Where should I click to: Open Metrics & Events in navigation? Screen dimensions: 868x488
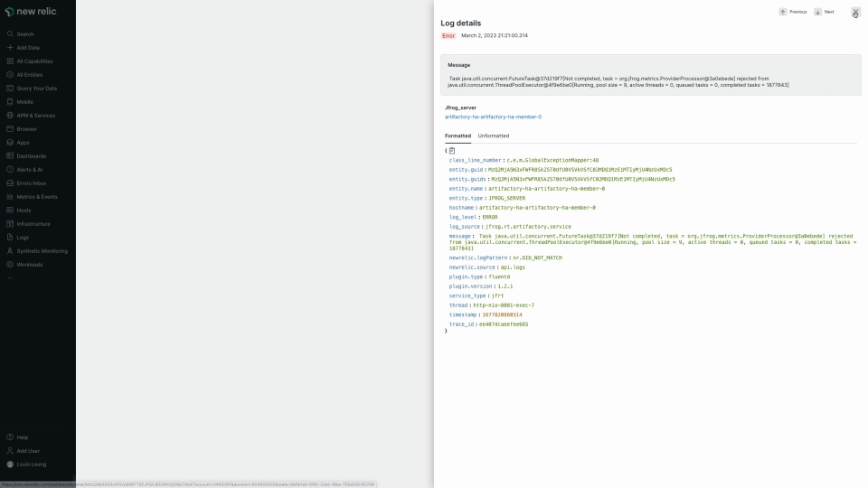coord(36,197)
